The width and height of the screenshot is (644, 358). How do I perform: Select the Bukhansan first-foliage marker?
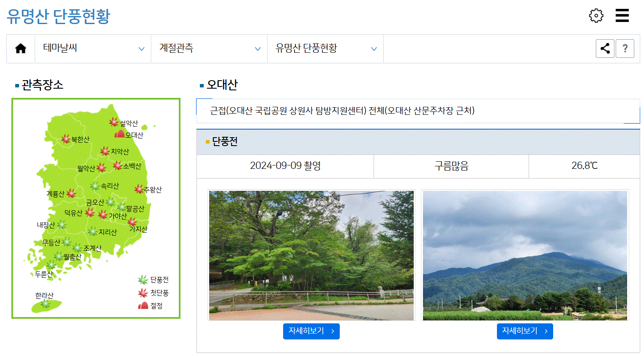tap(65, 138)
